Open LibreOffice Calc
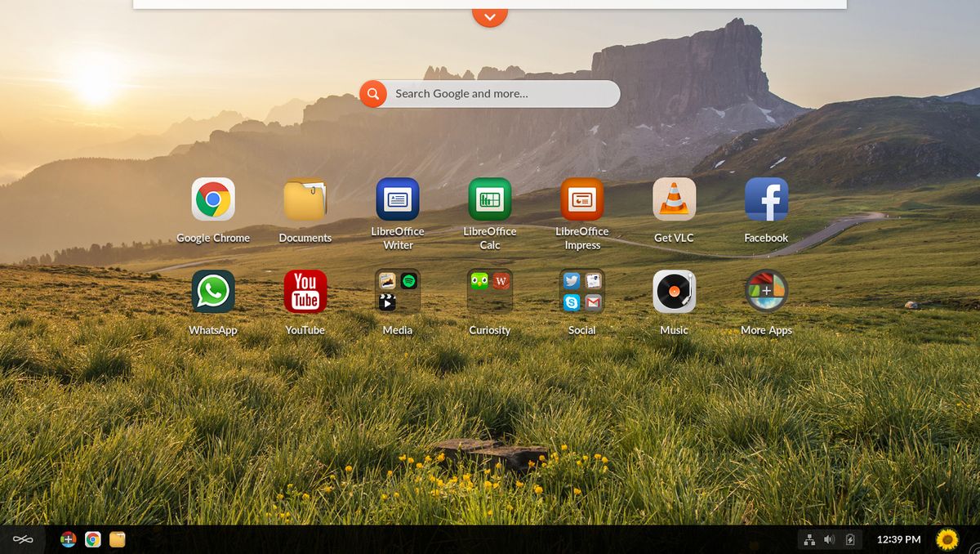Screen dimensions: 980x554 tap(490, 199)
